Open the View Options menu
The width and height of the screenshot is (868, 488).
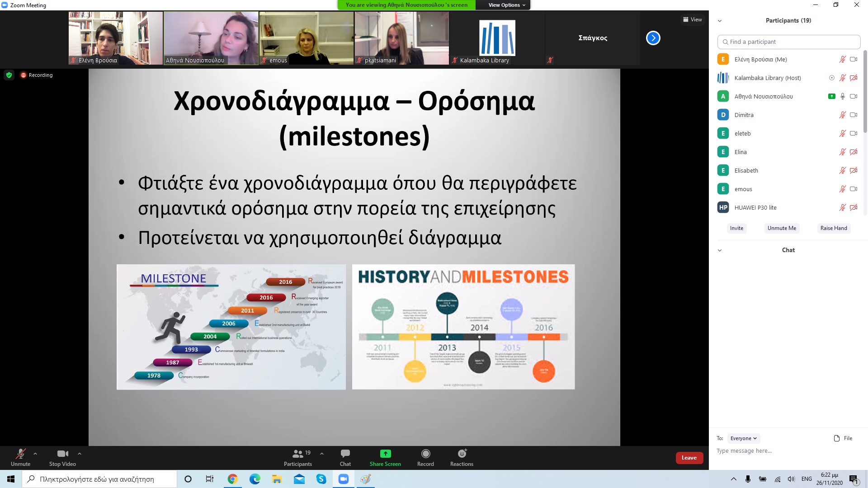point(506,5)
